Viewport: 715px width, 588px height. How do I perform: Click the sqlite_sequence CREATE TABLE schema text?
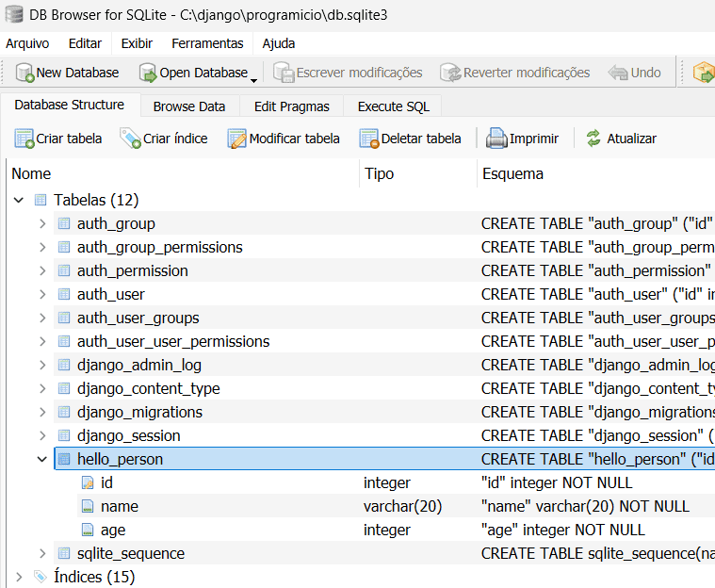click(598, 553)
